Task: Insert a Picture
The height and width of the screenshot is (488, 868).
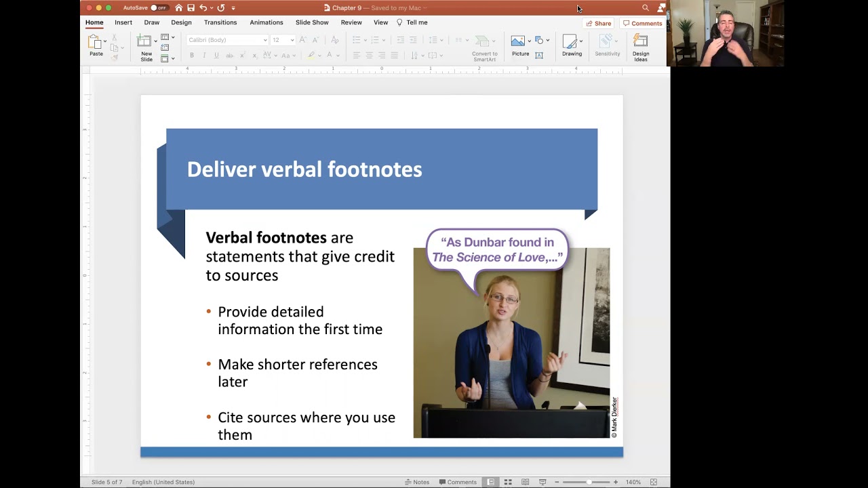Action: point(520,45)
